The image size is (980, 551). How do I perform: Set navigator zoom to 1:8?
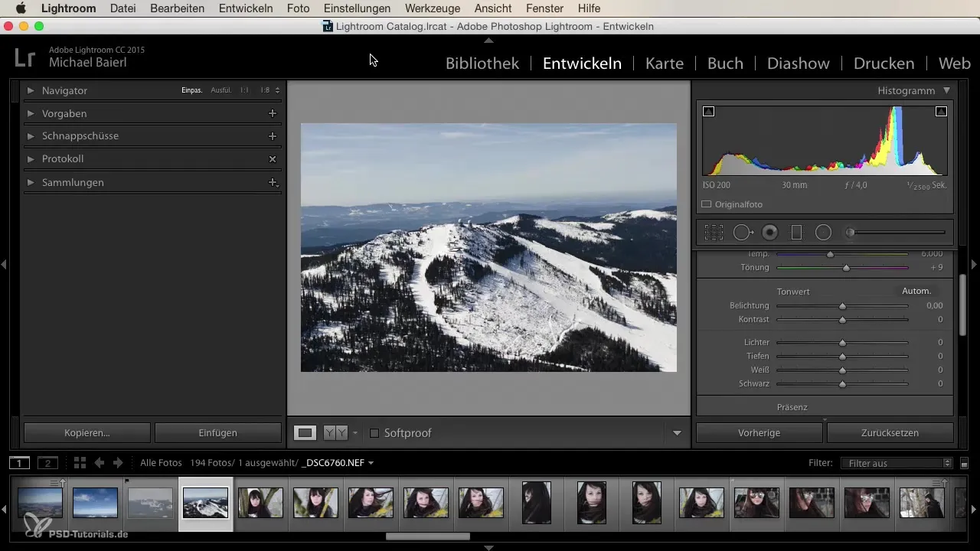click(x=265, y=90)
